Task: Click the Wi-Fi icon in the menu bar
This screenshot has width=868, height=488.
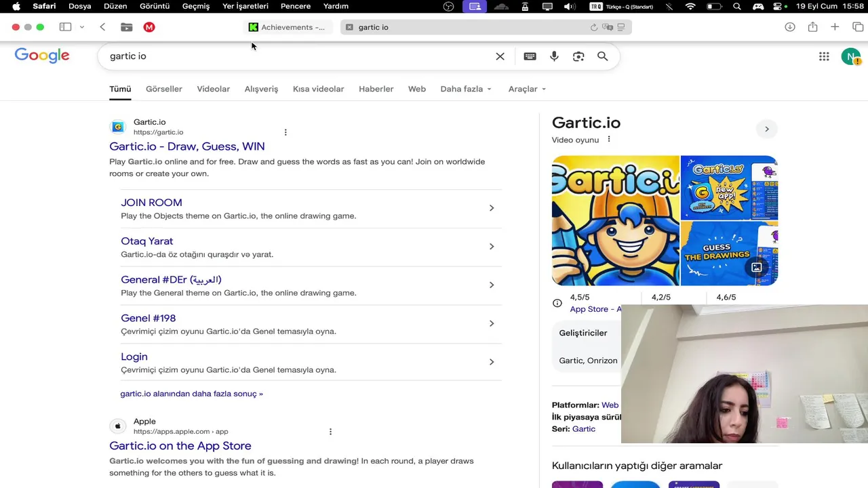Action: 690,6
